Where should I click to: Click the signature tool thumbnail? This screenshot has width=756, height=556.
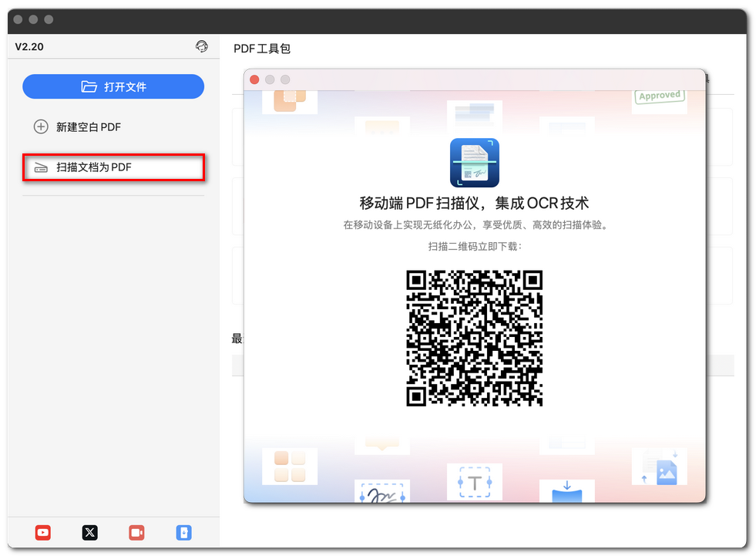381,492
